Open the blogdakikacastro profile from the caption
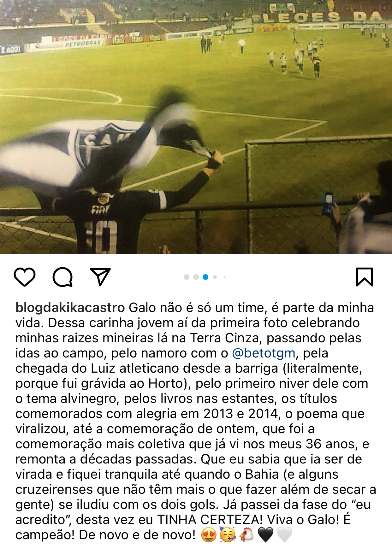This screenshot has width=392, height=549. (x=70, y=308)
